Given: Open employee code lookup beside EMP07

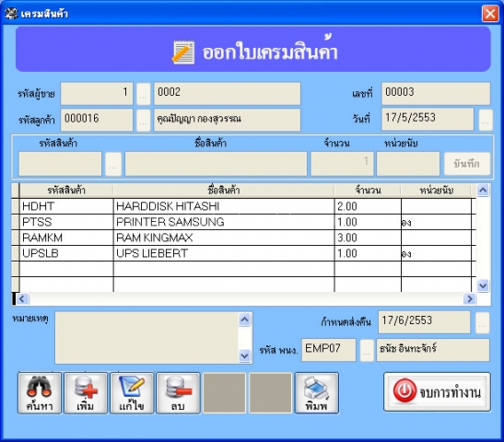Looking at the screenshot, I should click(x=367, y=350).
